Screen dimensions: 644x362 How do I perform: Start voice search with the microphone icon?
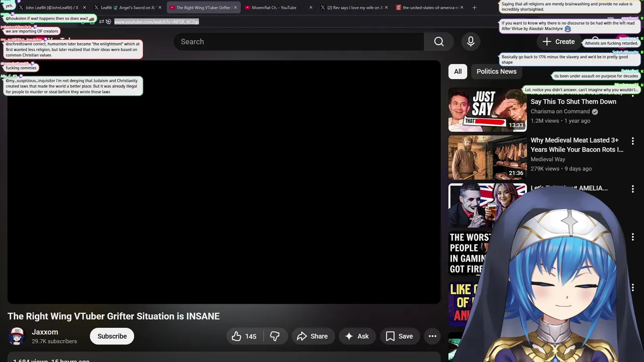click(x=471, y=42)
